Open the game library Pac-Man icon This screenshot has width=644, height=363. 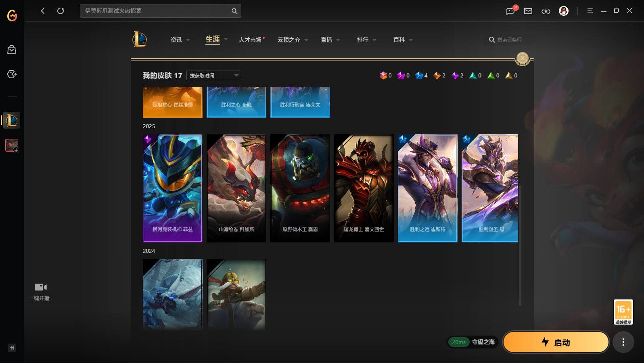(12, 74)
